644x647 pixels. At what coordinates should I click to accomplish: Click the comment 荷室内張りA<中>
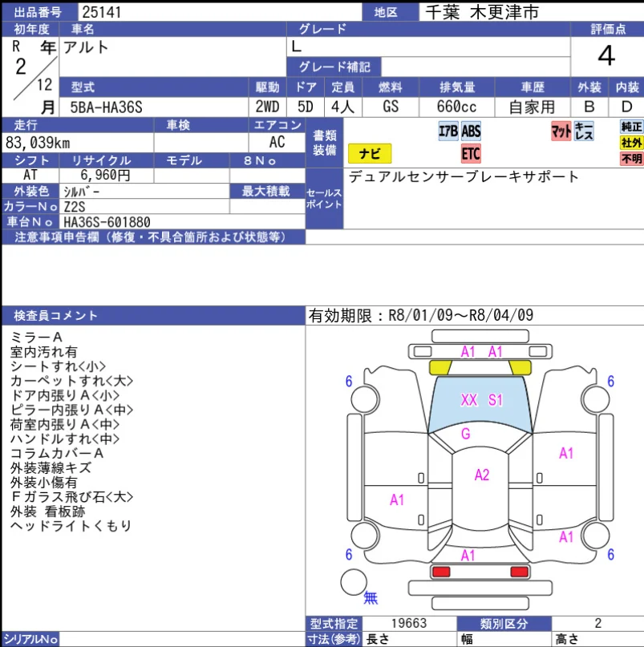(x=65, y=424)
